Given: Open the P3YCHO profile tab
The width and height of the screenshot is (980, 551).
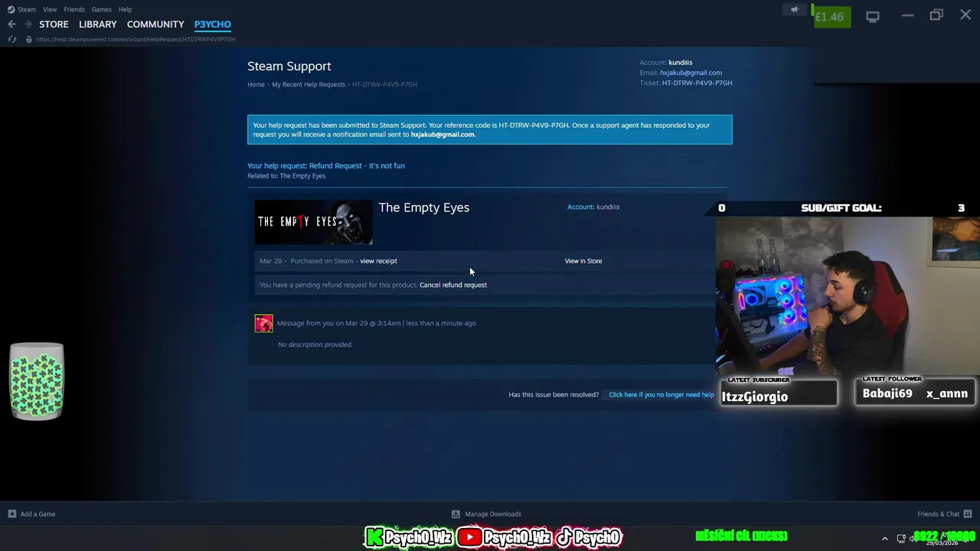Looking at the screenshot, I should click(213, 24).
